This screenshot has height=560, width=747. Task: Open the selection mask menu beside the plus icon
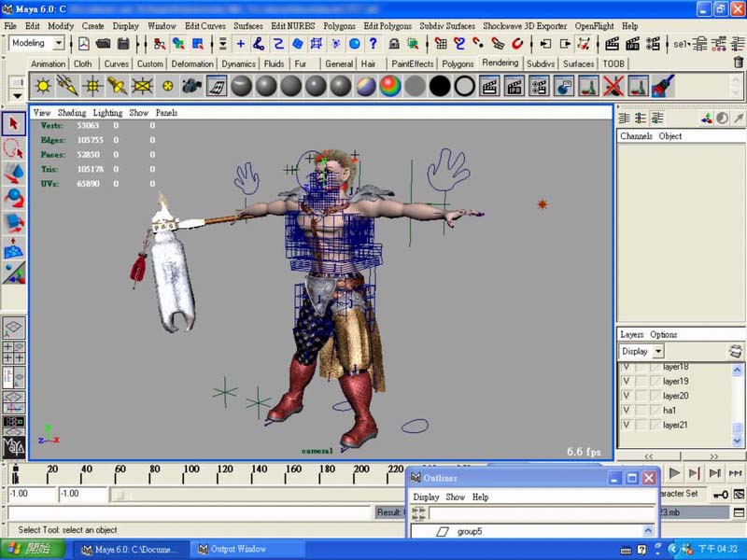click(222, 44)
